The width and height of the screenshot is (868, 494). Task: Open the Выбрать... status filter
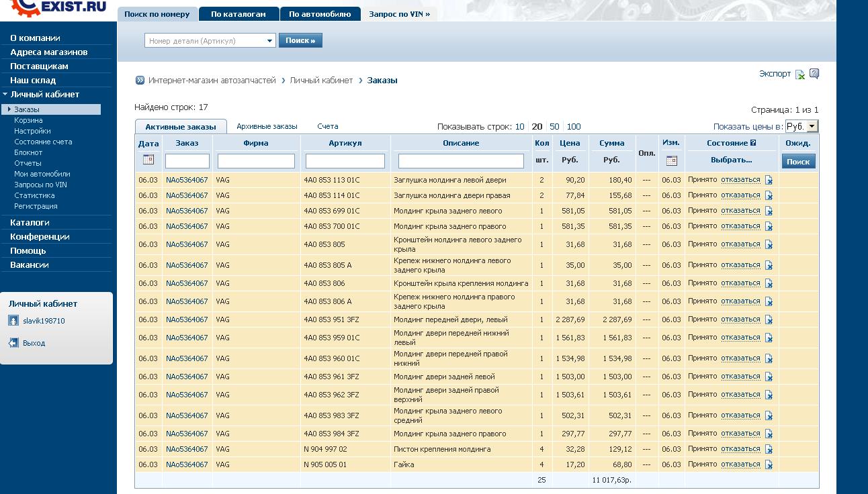click(731, 160)
